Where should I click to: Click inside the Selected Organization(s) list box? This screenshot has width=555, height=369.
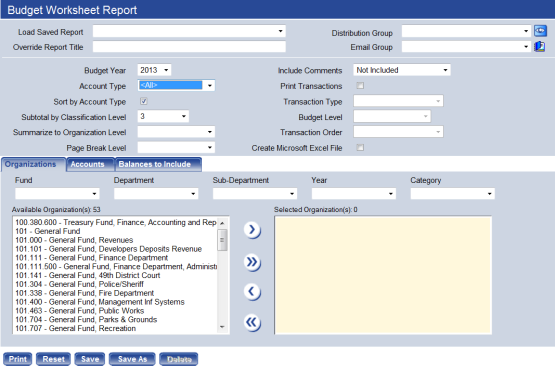coord(383,275)
